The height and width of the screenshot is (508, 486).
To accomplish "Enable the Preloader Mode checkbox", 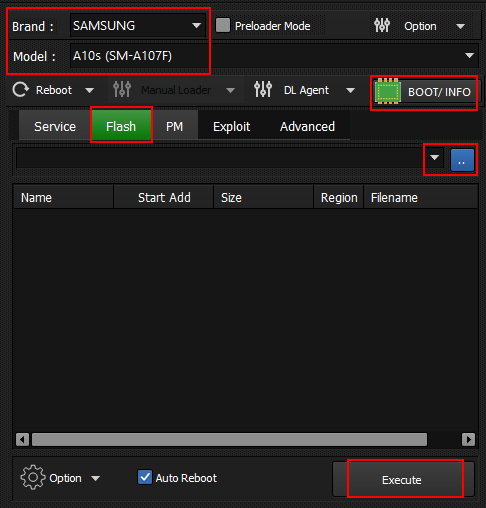I will 223,25.
